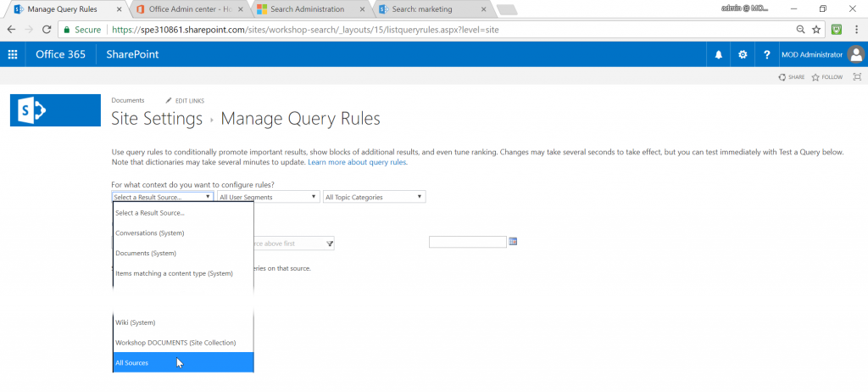868x392 pixels.
Task: Click the browser back arrow
Action: (11, 30)
